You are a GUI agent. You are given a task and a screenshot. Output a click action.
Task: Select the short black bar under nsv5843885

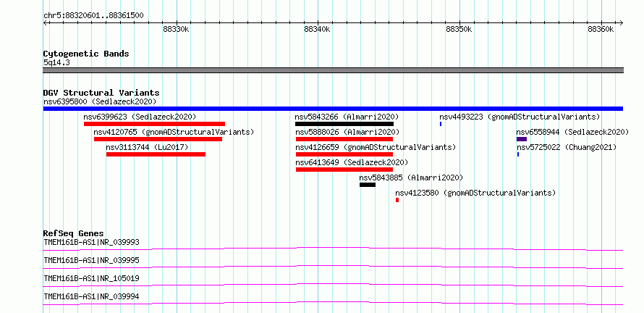[368, 185]
